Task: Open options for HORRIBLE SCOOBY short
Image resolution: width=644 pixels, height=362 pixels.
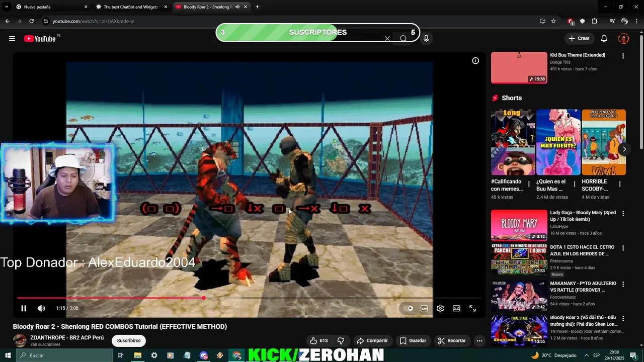Action: click(619, 185)
